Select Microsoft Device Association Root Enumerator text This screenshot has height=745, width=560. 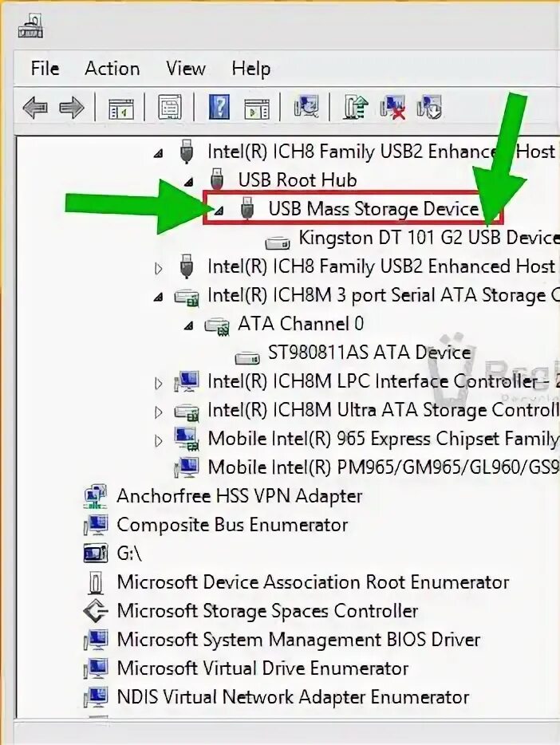coord(313,582)
